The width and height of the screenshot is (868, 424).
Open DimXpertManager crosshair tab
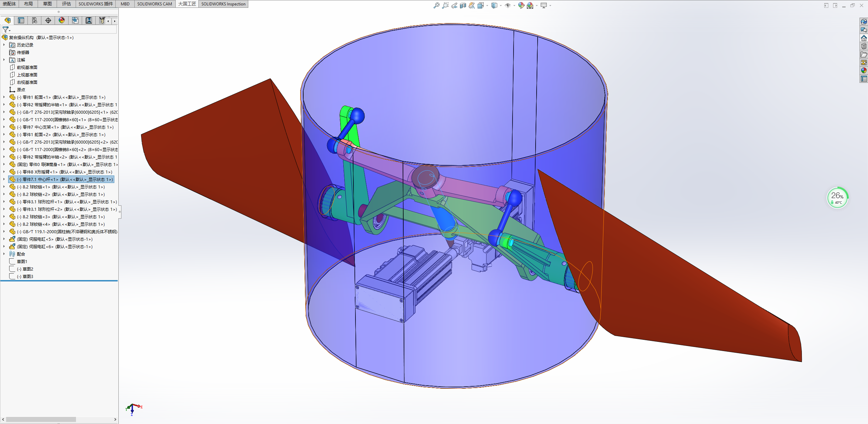48,20
